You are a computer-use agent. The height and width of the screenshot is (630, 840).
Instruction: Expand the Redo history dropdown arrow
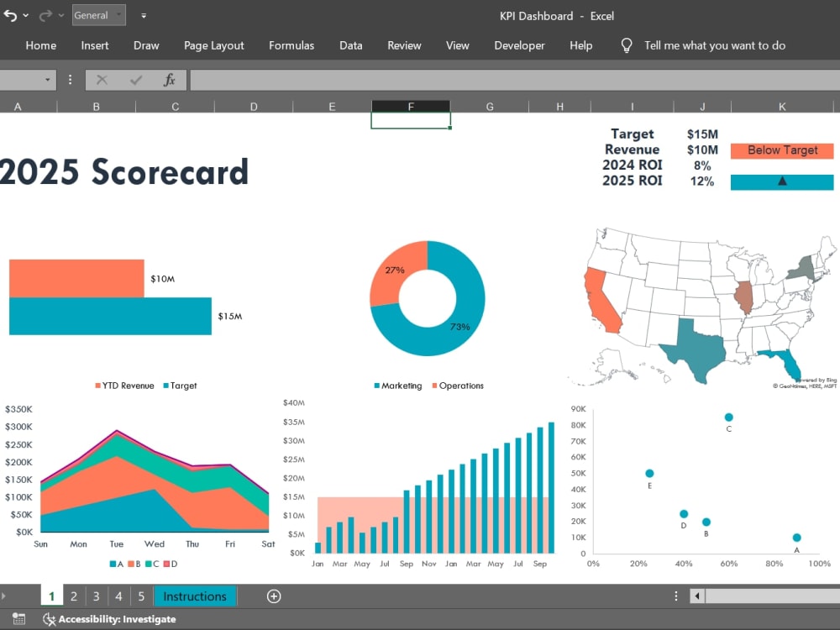pos(61,15)
